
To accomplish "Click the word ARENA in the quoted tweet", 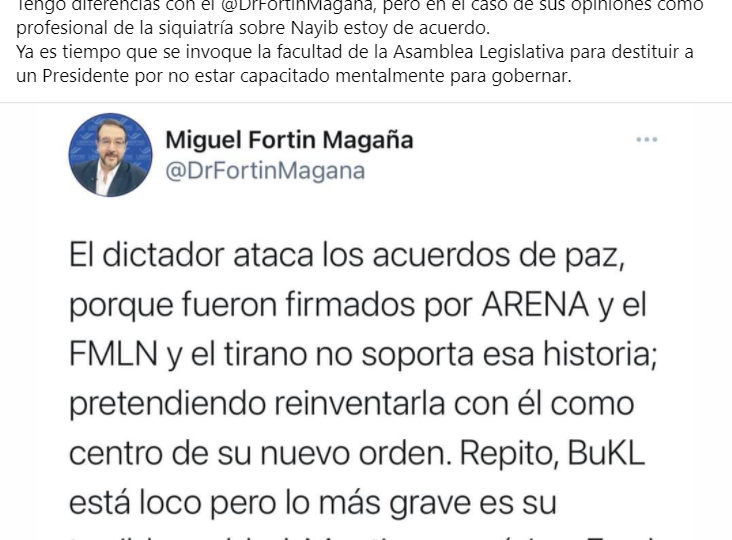I will tap(535, 304).
